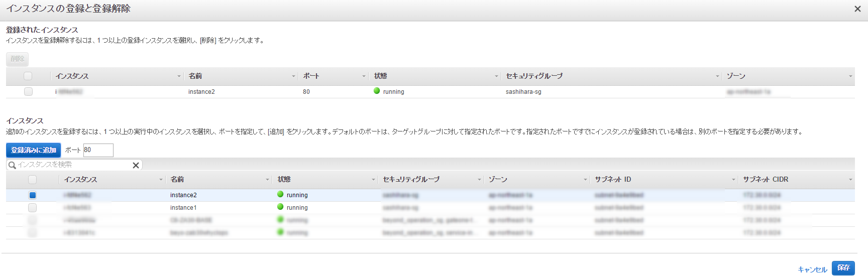868x280 pixels.
Task: Open サブネット CIDR column dropdown
Action: coord(850,180)
